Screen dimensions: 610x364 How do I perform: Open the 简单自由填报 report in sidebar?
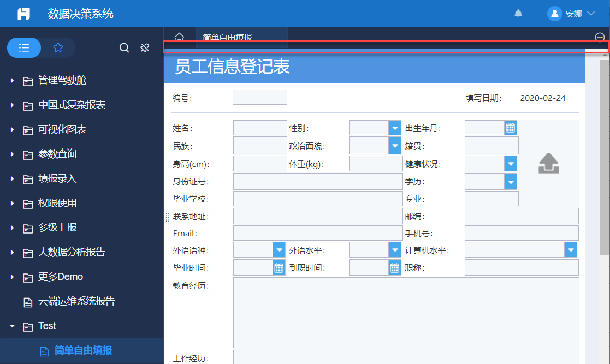(82, 350)
